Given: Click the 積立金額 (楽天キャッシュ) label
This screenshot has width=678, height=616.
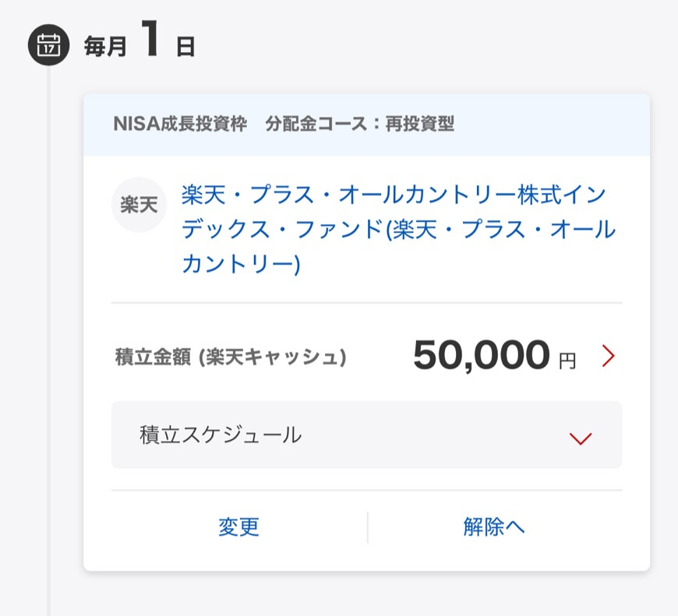Looking at the screenshot, I should point(231,357).
